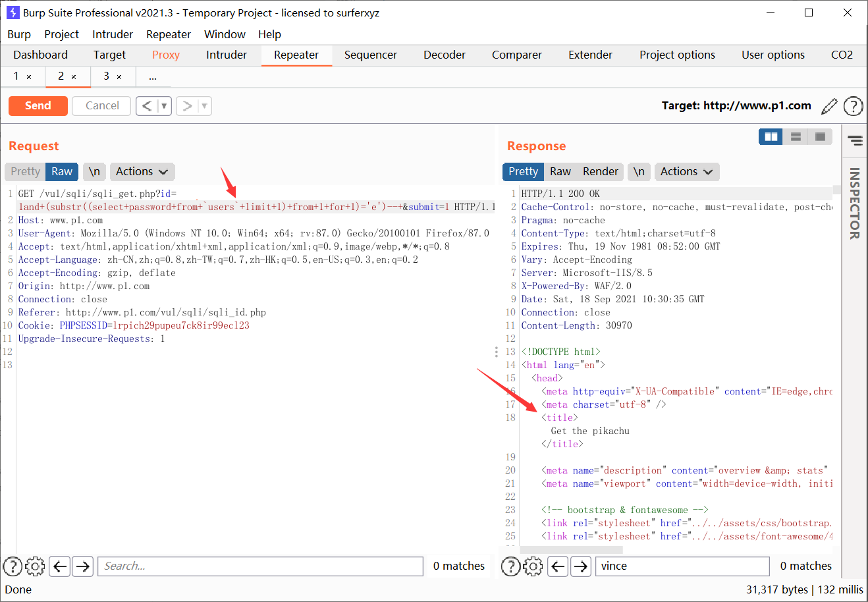Go to next match in response search
868x602 pixels.
[x=580, y=566]
